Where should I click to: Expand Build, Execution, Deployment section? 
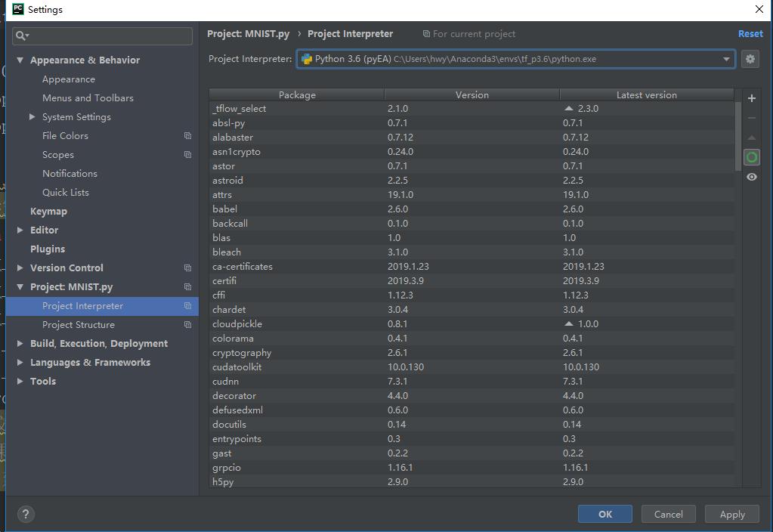pos(20,343)
